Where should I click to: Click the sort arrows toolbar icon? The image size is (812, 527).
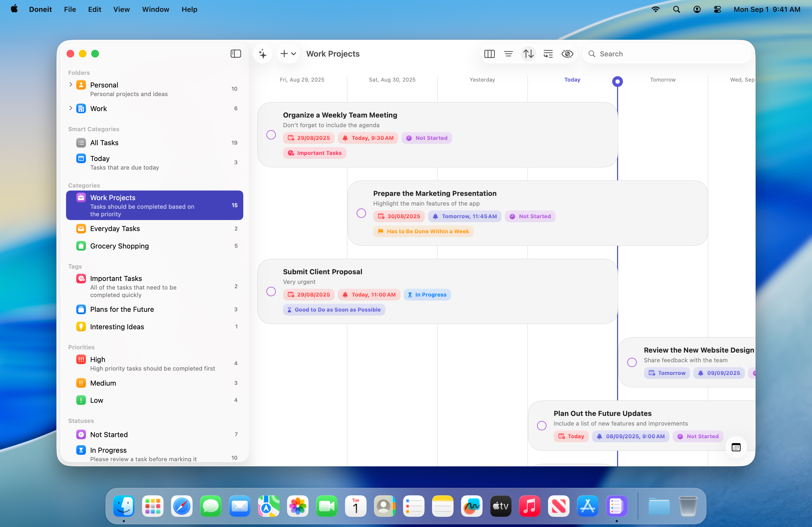coord(528,54)
